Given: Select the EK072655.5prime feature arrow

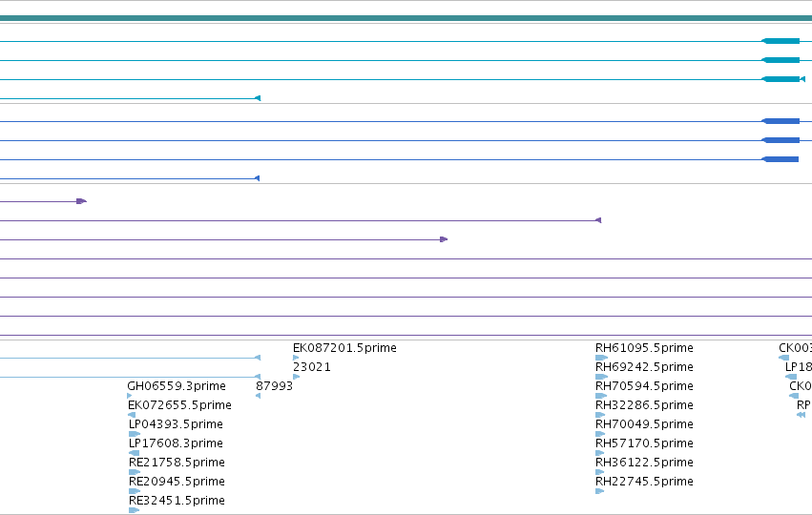Looking at the screenshot, I should click(132, 415).
